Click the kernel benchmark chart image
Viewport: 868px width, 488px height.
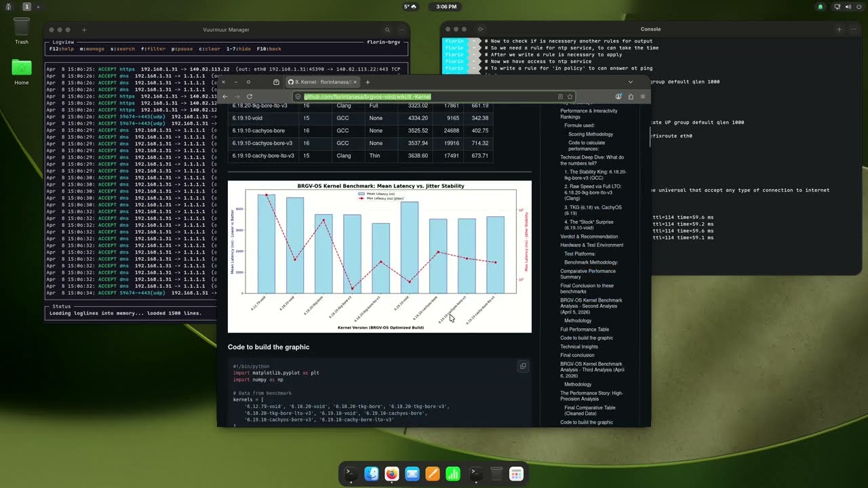[x=380, y=256]
